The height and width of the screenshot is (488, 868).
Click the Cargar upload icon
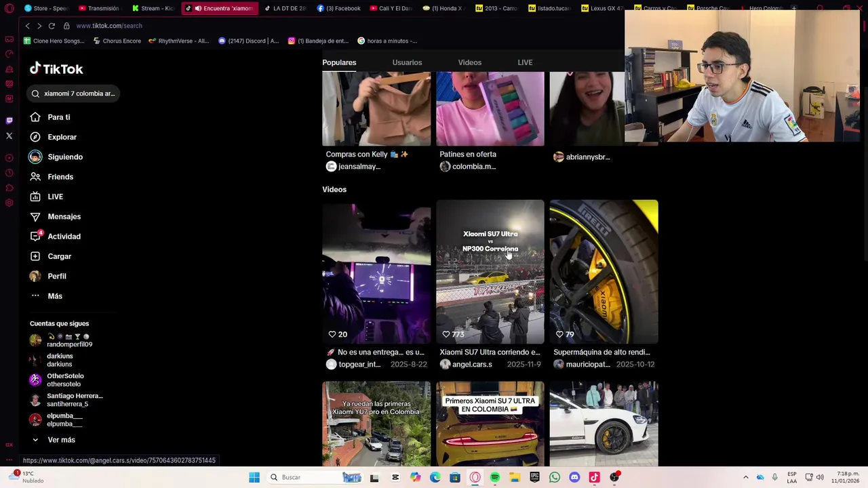[35, 256]
